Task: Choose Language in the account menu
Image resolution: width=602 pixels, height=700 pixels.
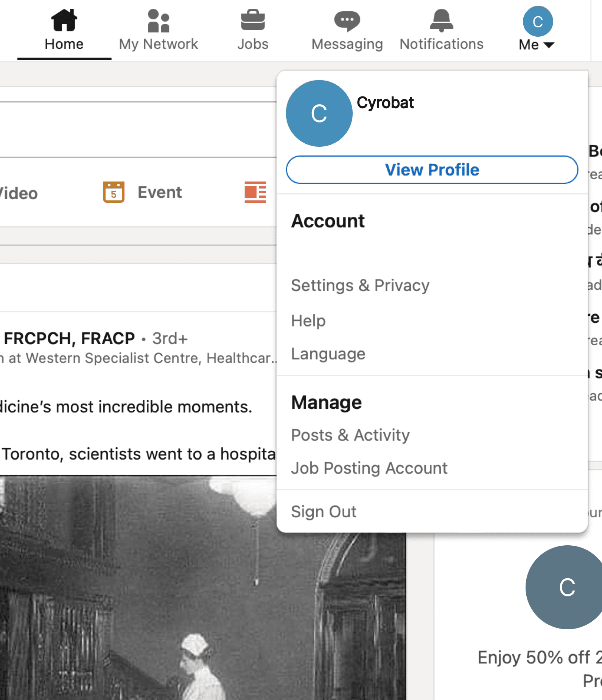Action: (328, 354)
